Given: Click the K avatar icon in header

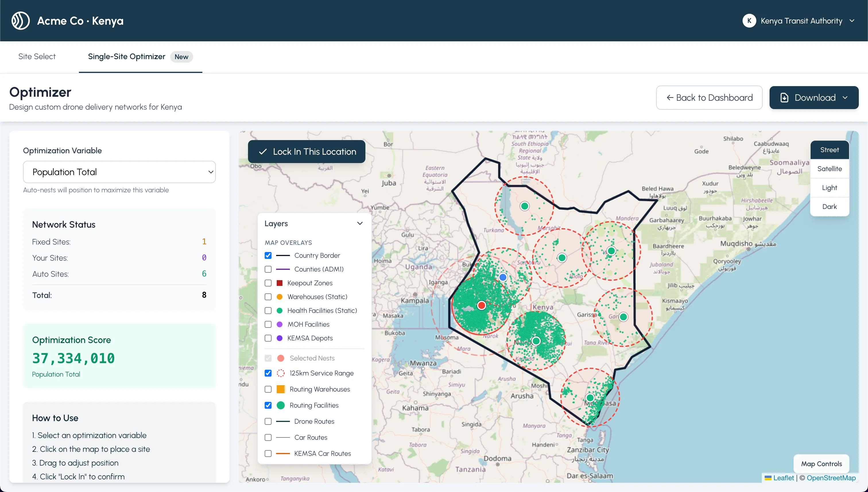Looking at the screenshot, I should pos(749,21).
